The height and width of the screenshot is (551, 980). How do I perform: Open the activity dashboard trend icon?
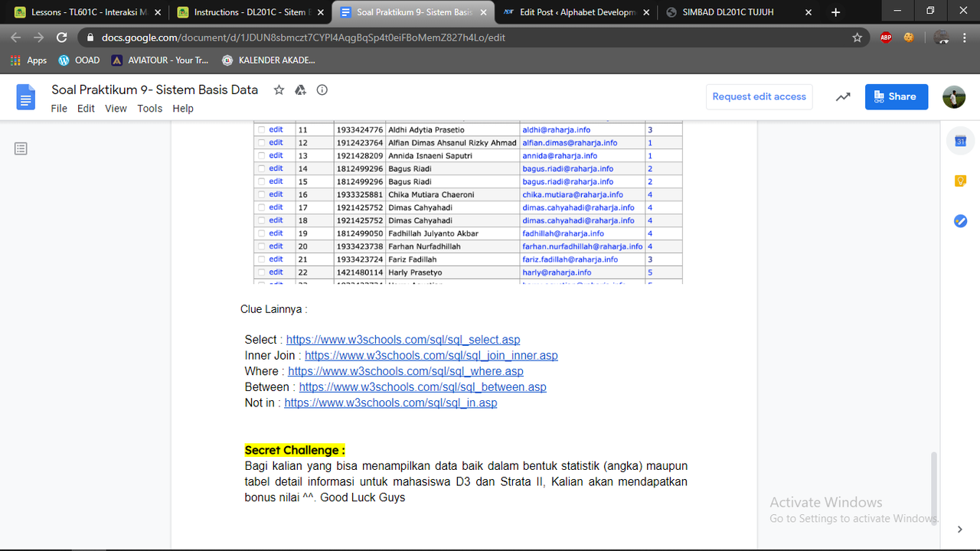(x=843, y=96)
